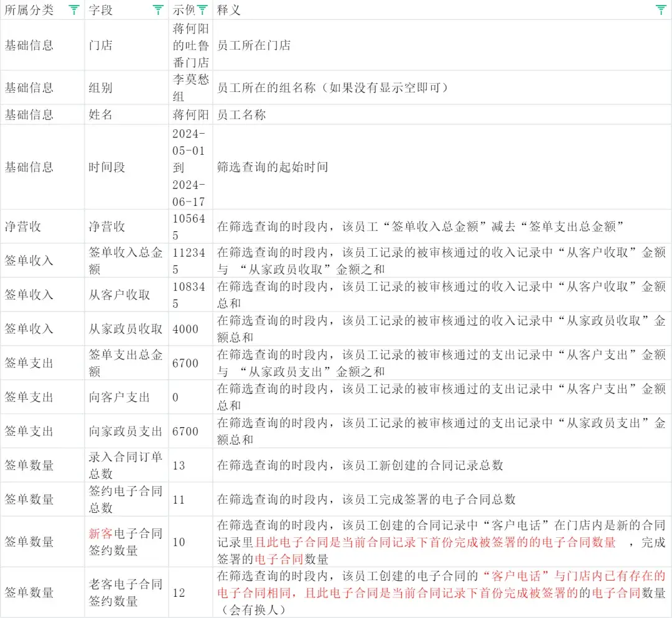672x618 pixels.
Task: Click the 时间段 field cell
Action: point(105,166)
